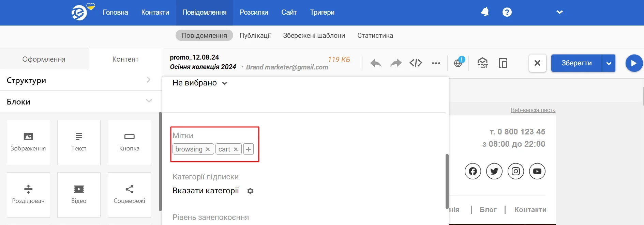Open the help question mark icon
Viewport: 644px width, 225px height.
coord(507,12)
